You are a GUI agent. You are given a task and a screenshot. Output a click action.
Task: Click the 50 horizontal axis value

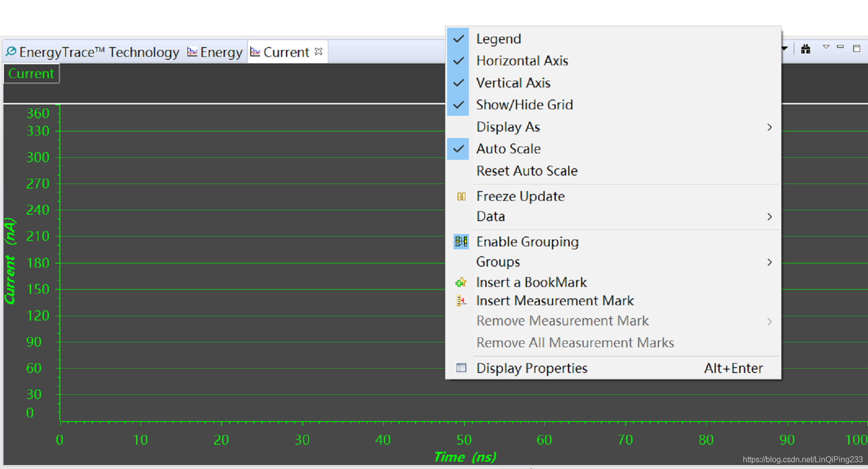point(464,439)
